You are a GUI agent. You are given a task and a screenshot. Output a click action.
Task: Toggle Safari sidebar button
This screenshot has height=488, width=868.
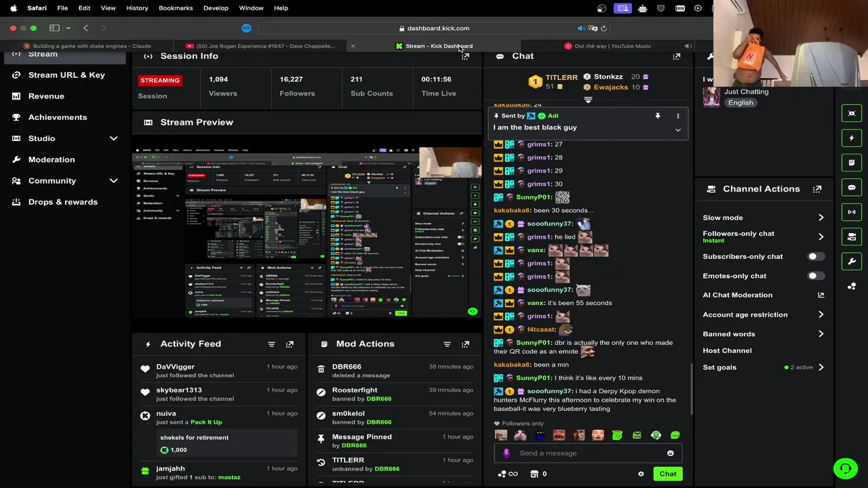(54, 28)
